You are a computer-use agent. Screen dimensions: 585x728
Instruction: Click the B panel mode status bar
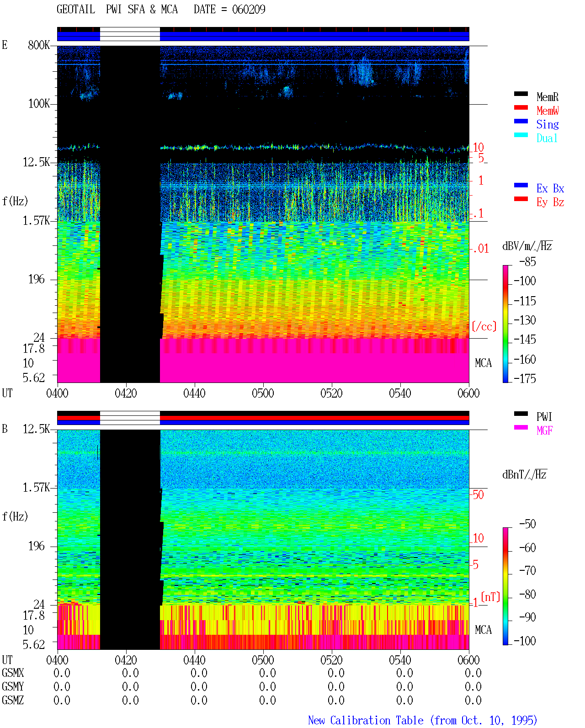tap(263, 418)
